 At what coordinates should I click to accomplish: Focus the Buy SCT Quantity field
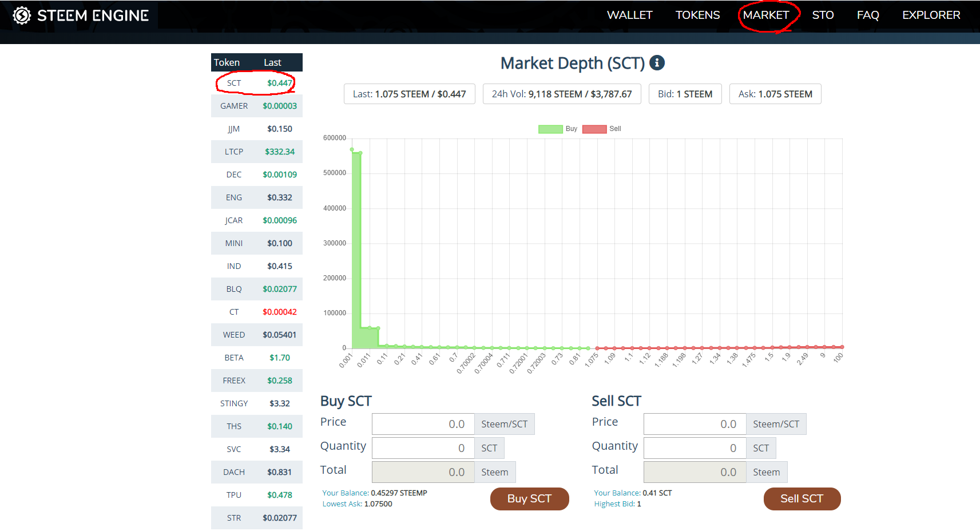click(423, 448)
